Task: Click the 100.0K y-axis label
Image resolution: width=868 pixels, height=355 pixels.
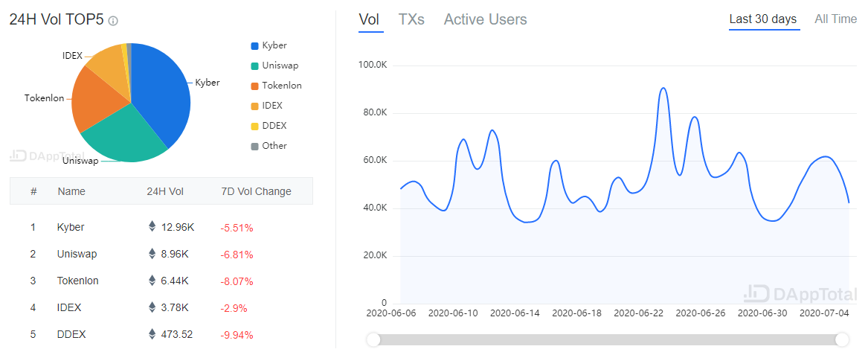Action: pyautogui.click(x=373, y=65)
